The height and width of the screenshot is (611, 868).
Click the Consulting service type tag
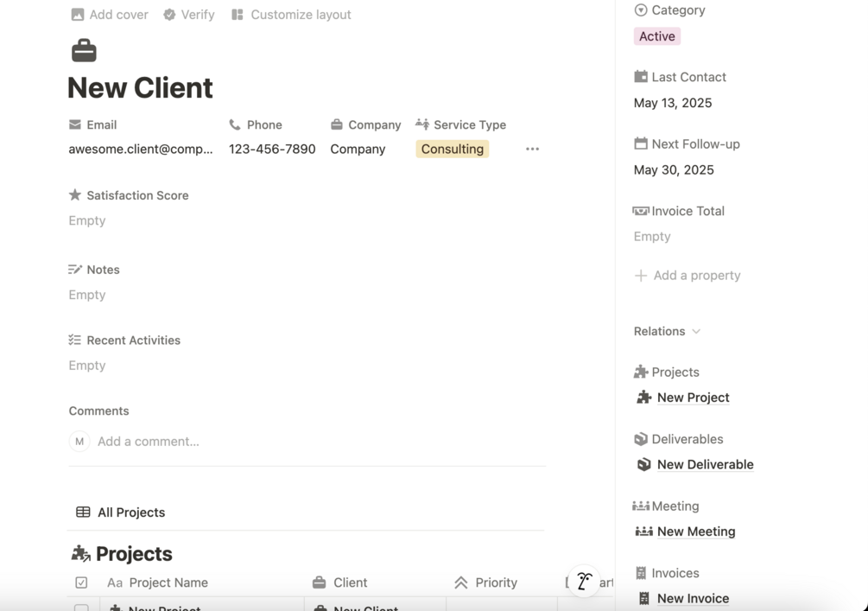pos(453,150)
